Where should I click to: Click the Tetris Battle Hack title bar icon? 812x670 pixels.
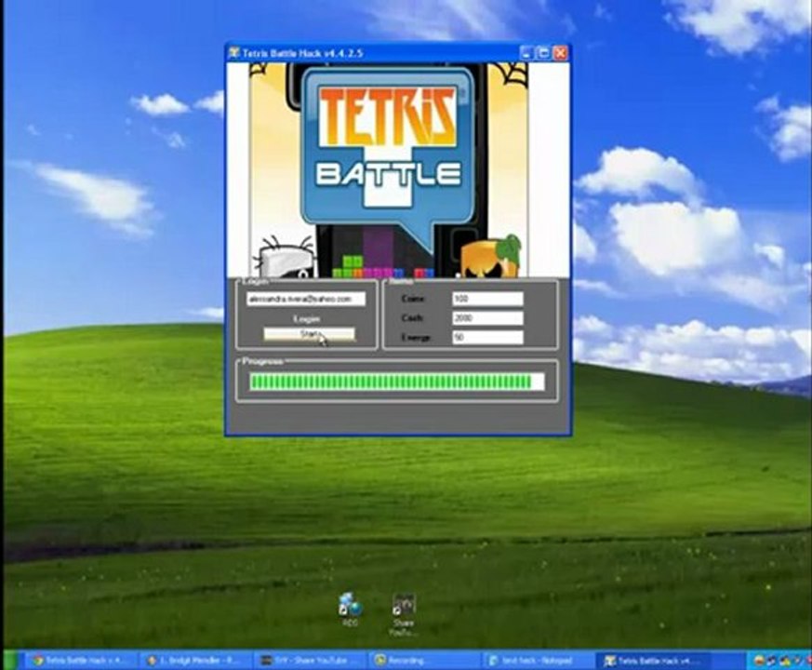point(234,53)
